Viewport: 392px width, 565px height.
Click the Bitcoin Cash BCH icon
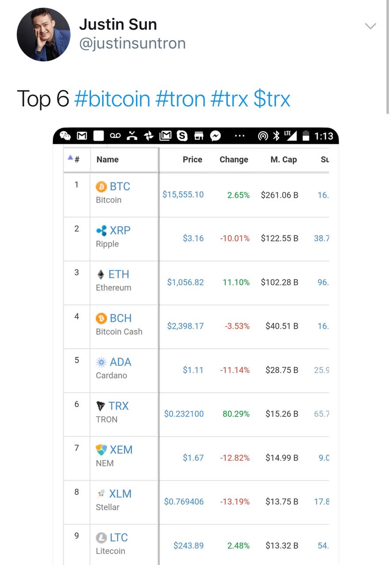pos(102,318)
